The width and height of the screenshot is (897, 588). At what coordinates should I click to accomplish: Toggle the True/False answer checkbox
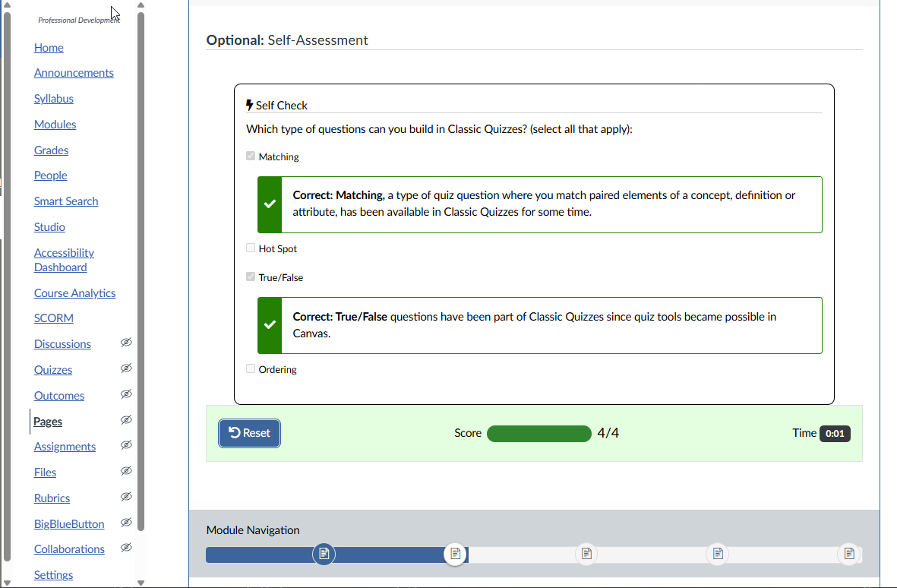pyautogui.click(x=251, y=277)
